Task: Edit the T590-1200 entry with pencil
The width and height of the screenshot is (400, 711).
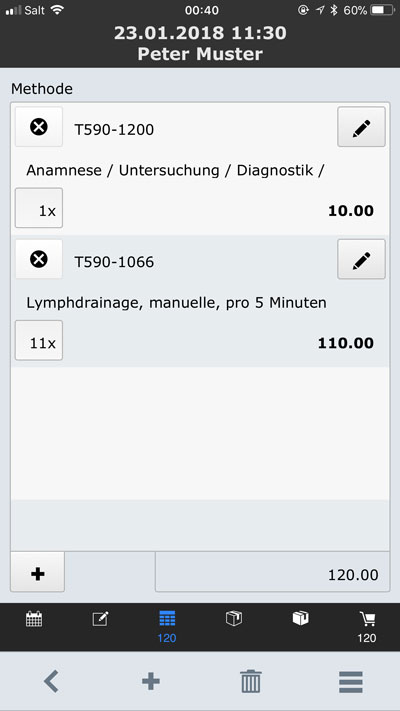Action: pos(361,127)
